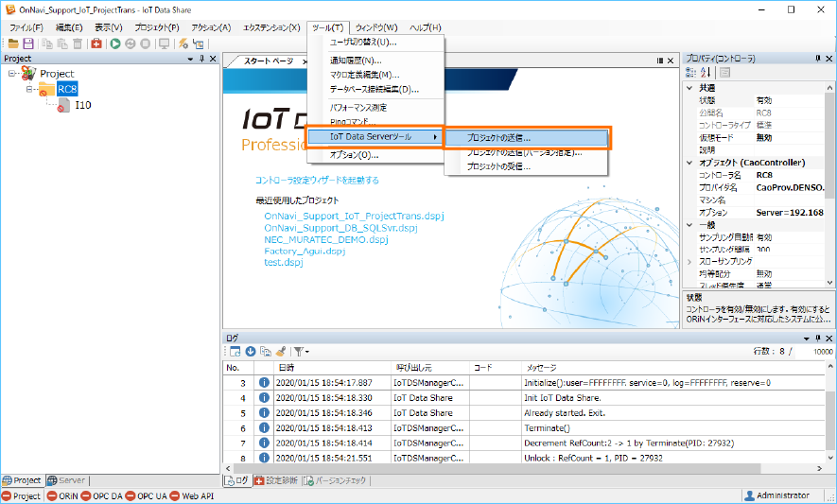The image size is (837, 504).
Task: Pin the Project panel with auto-hide pushpin
Action: point(201,59)
